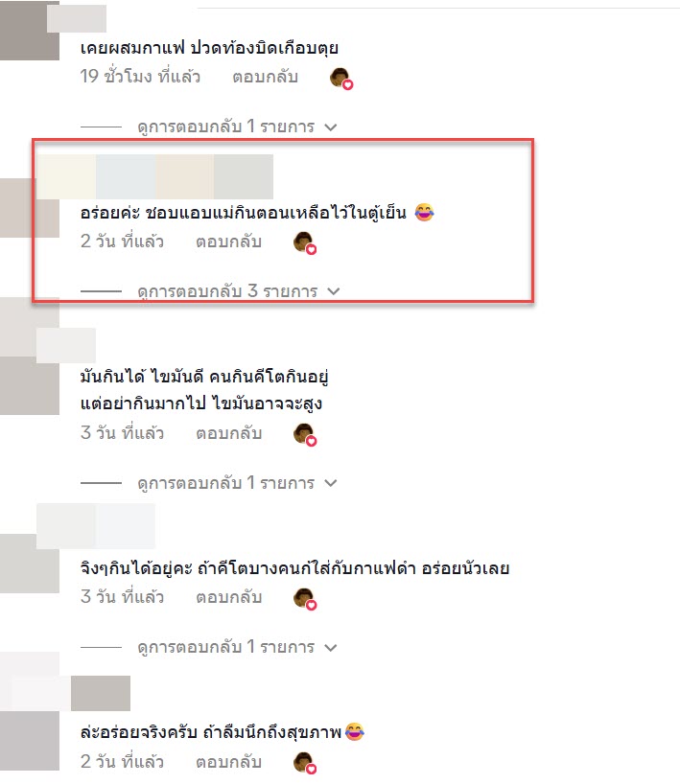Click creator-liked avatar on อร่อยค่ะ comment

point(305,243)
